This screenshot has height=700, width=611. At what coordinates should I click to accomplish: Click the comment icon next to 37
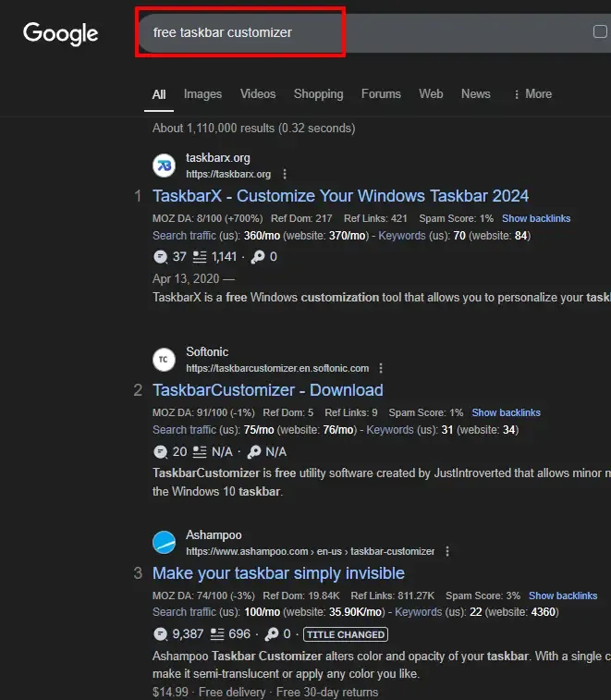(160, 257)
